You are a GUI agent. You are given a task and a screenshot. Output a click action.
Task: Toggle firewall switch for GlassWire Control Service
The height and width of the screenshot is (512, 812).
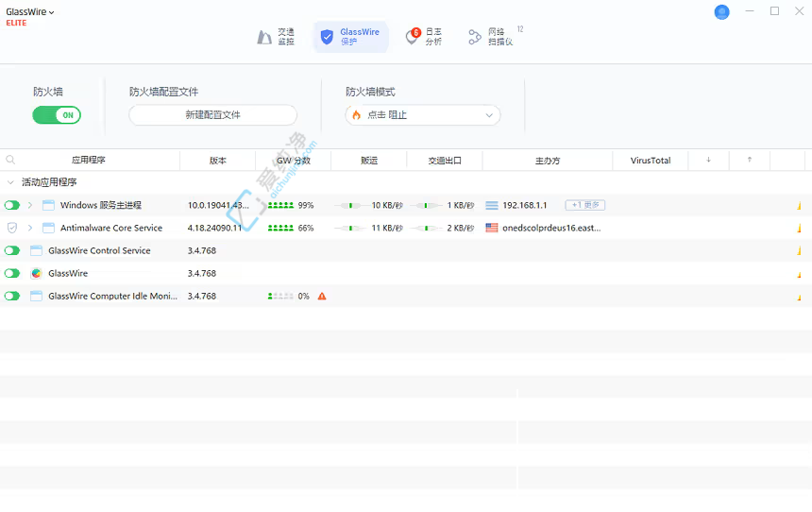(12, 251)
